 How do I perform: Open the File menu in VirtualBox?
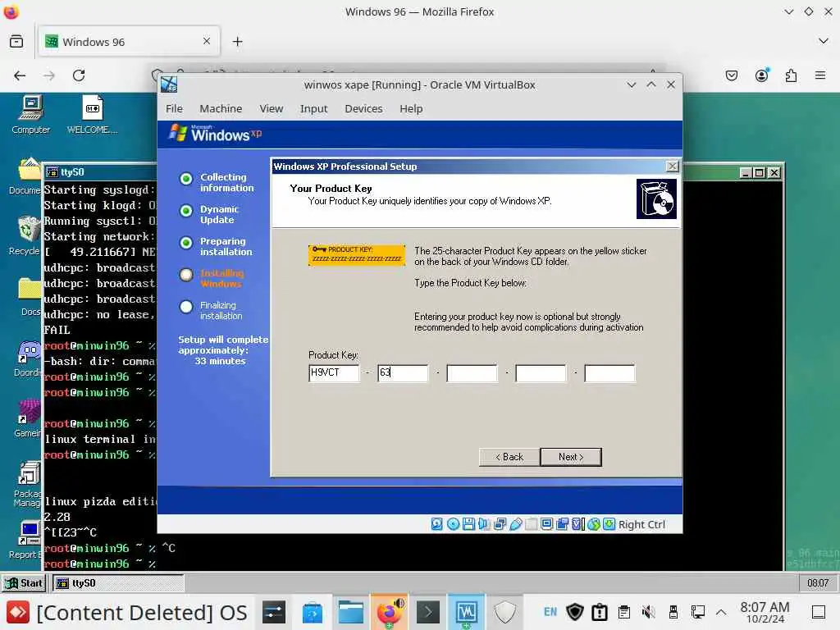(174, 109)
